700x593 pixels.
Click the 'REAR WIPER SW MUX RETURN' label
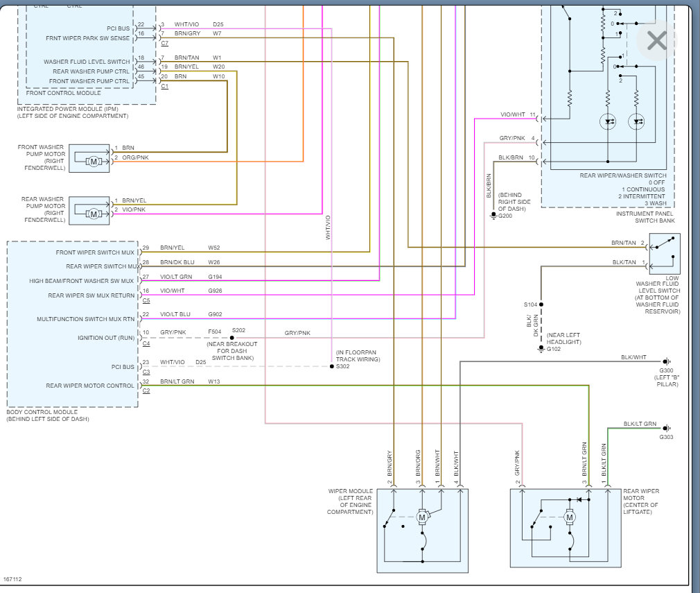click(x=91, y=296)
